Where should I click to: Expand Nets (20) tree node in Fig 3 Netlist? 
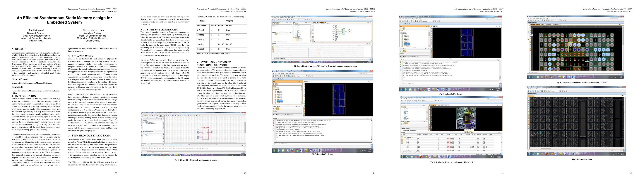(x=273, y=88)
